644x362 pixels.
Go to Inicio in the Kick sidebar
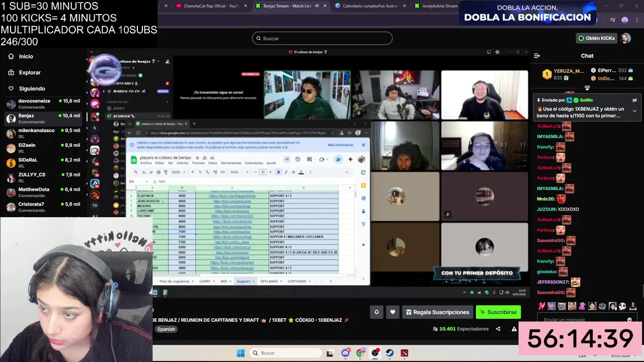click(21, 56)
